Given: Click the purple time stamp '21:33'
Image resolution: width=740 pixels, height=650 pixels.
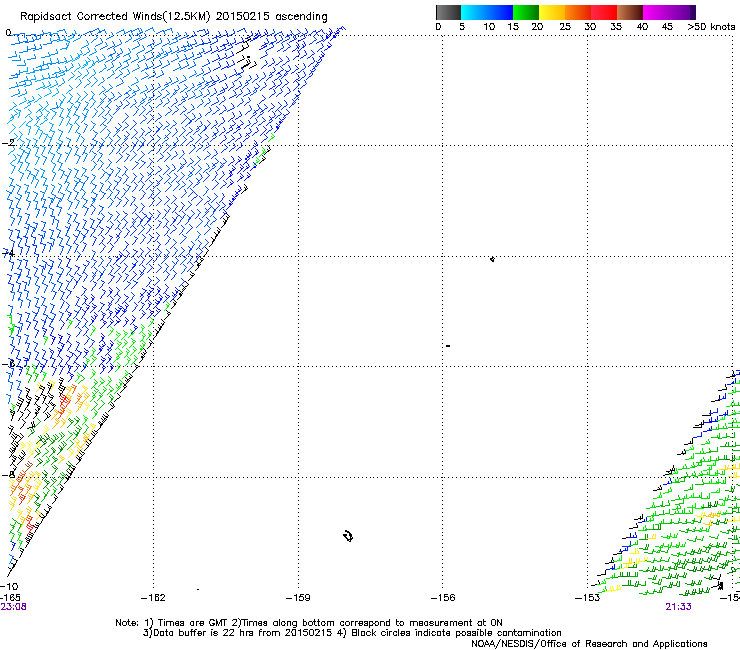Looking at the screenshot, I should [678, 607].
